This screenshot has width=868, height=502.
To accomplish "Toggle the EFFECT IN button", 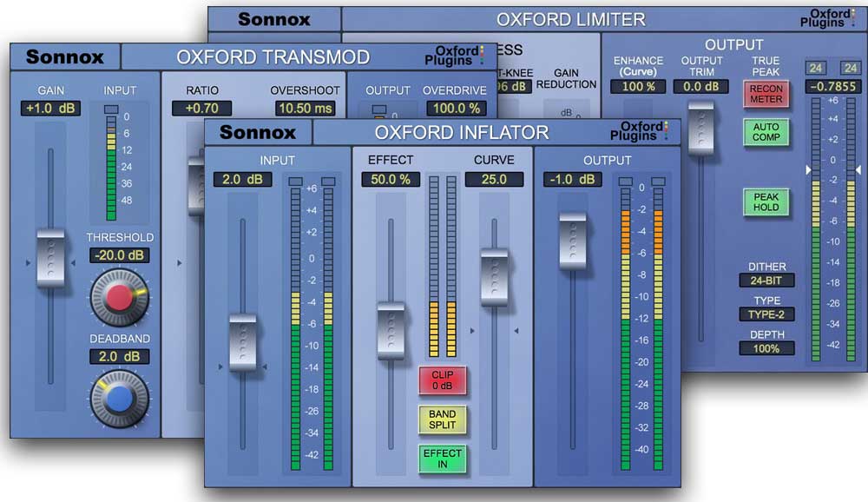I will point(443,459).
